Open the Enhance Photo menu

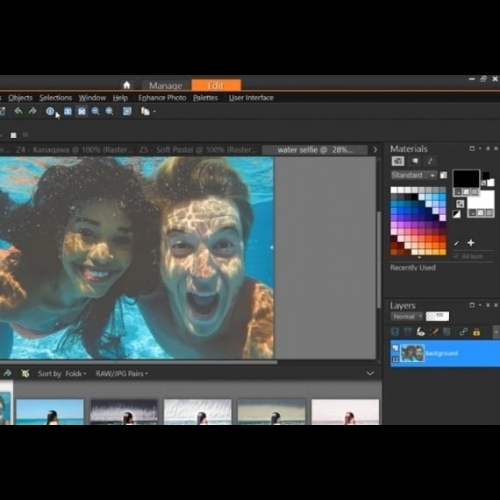pyautogui.click(x=162, y=98)
